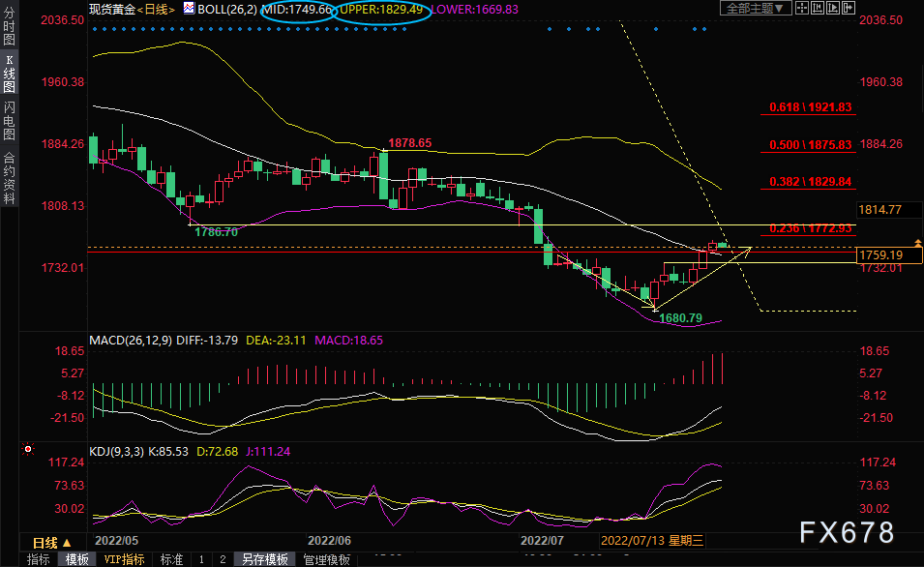Click the red sun icon beside KDJ
The width and height of the screenshot is (924, 567).
tap(28, 450)
